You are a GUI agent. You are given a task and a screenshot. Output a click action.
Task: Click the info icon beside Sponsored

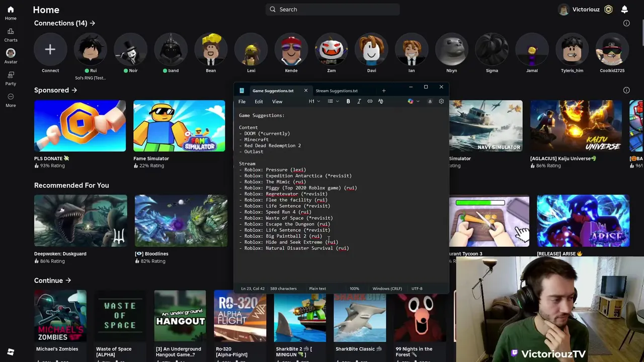(x=626, y=90)
